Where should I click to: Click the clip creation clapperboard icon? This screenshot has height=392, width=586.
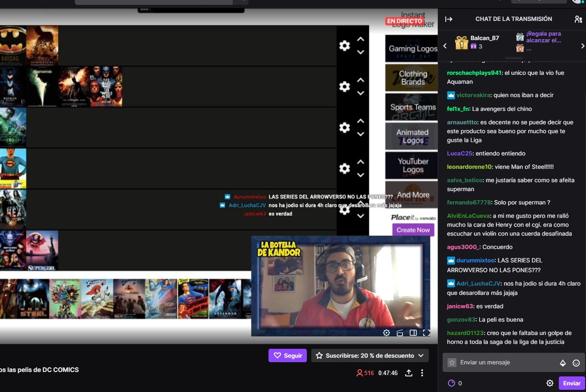click(400, 333)
